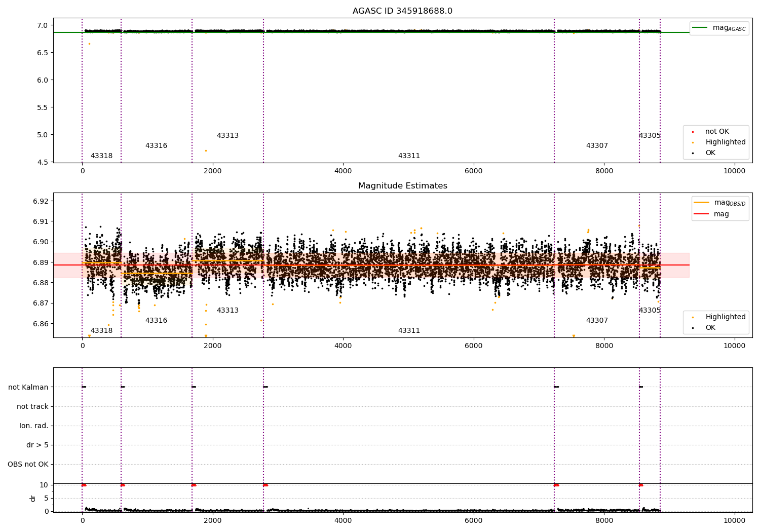This screenshot has width=760, height=532.
Task: Click obsid label 43307 in top plot
Action: pyautogui.click(x=597, y=146)
